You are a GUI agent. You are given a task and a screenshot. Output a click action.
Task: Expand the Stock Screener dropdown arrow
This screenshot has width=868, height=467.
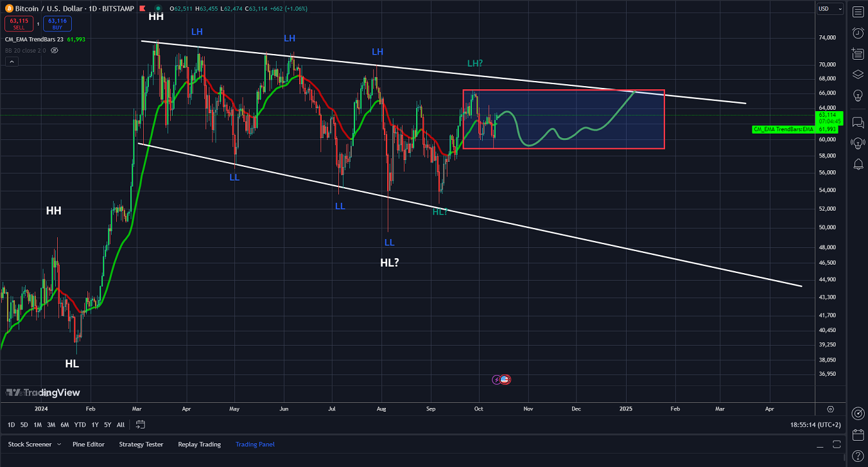[x=59, y=445]
